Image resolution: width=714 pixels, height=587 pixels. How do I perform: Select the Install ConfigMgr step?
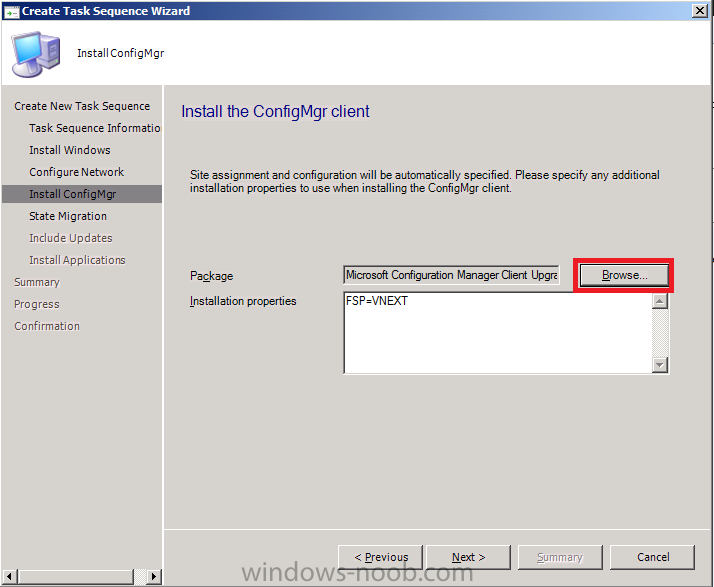82,194
